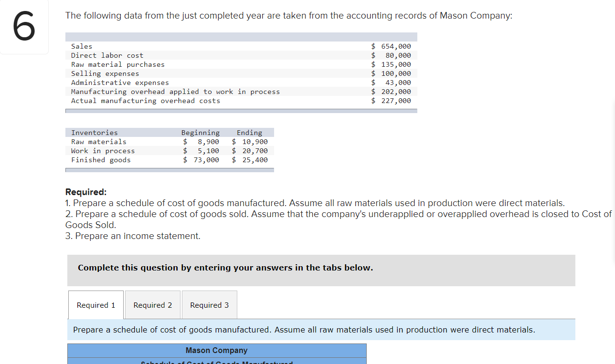This screenshot has width=615, height=364.
Task: Click the Selling expenses label
Action: coord(105,73)
